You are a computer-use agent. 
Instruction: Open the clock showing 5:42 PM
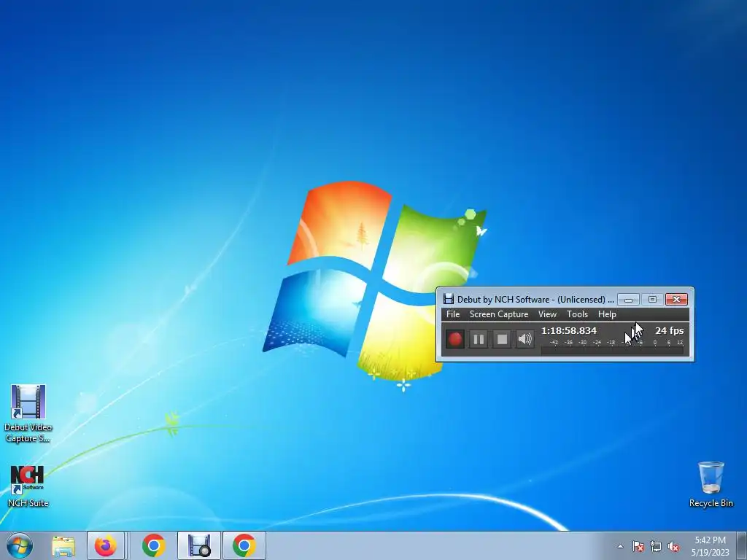[x=711, y=545]
